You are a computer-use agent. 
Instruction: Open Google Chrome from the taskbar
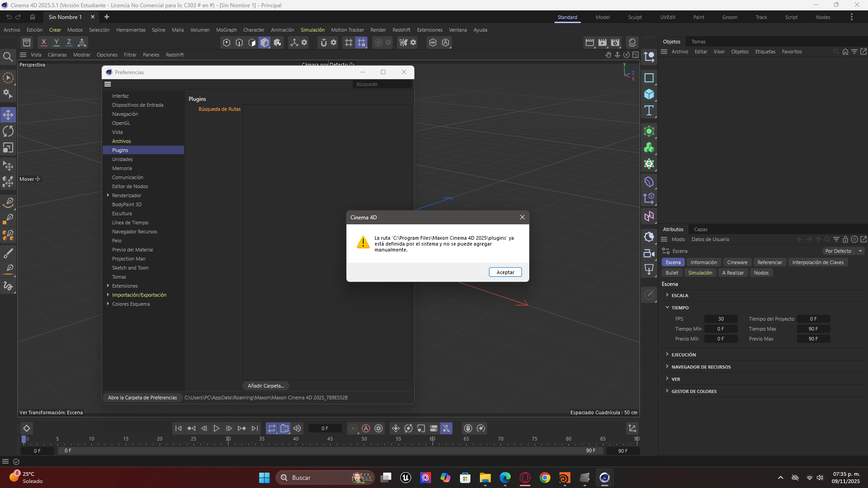pos(545,478)
